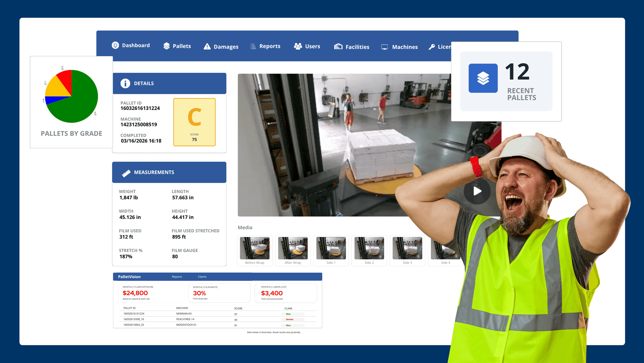Click the Denied claim status badge
The image size is (644, 363).
coord(293,320)
